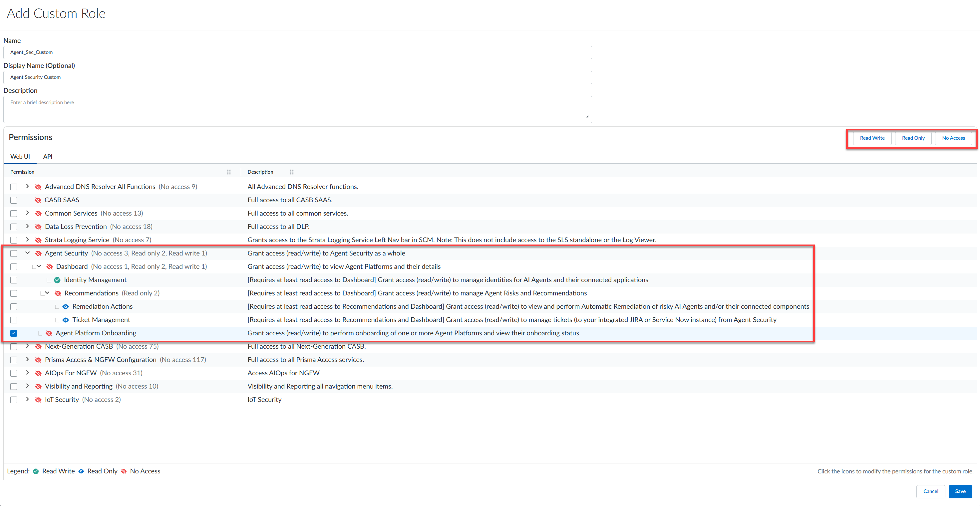Click the IoT Security no-access icon
Viewport: 980px width, 506px height.
tap(38, 400)
